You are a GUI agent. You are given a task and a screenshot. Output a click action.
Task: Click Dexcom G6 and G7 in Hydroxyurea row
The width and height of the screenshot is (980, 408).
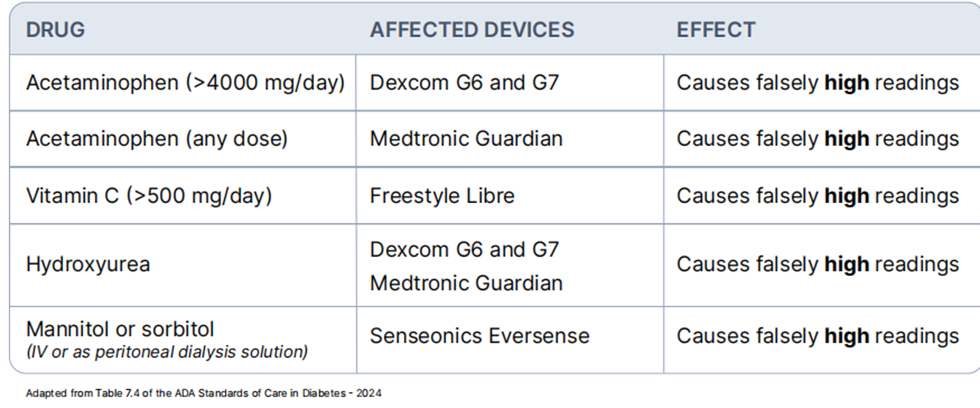[x=464, y=250]
